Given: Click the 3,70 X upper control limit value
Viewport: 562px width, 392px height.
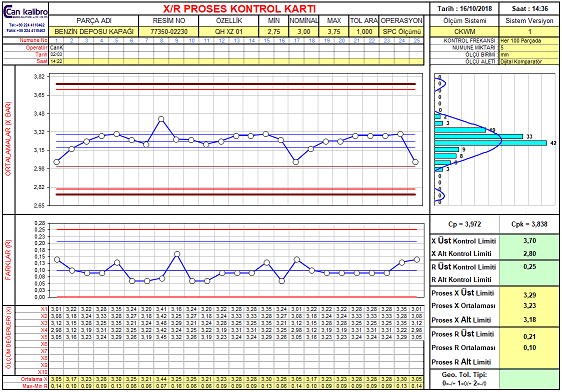Looking at the screenshot, I should pos(529,241).
